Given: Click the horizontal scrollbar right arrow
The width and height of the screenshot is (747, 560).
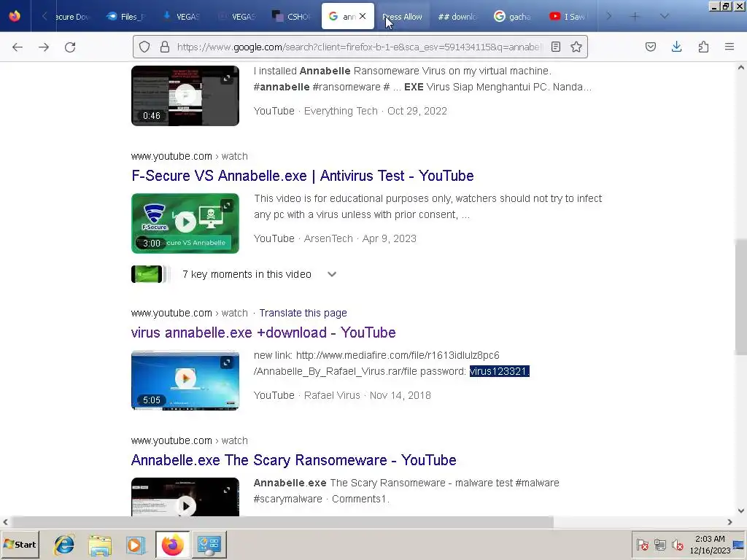Looking at the screenshot, I should (729, 522).
